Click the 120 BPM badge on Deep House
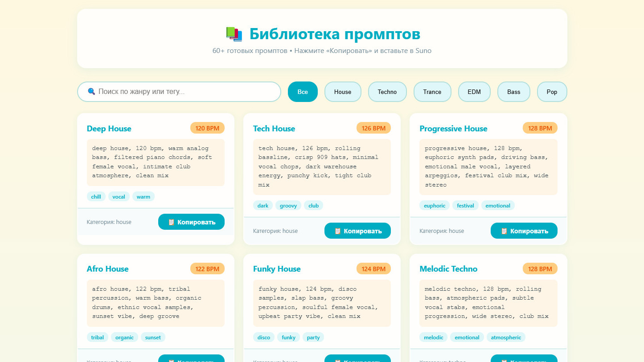 [x=207, y=128]
